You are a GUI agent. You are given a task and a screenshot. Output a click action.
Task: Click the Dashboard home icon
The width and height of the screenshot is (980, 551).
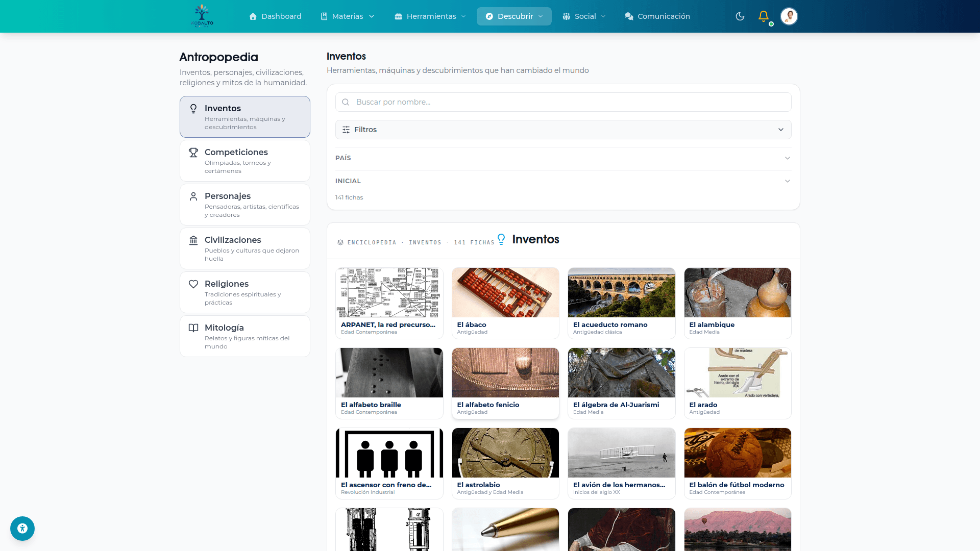click(253, 16)
